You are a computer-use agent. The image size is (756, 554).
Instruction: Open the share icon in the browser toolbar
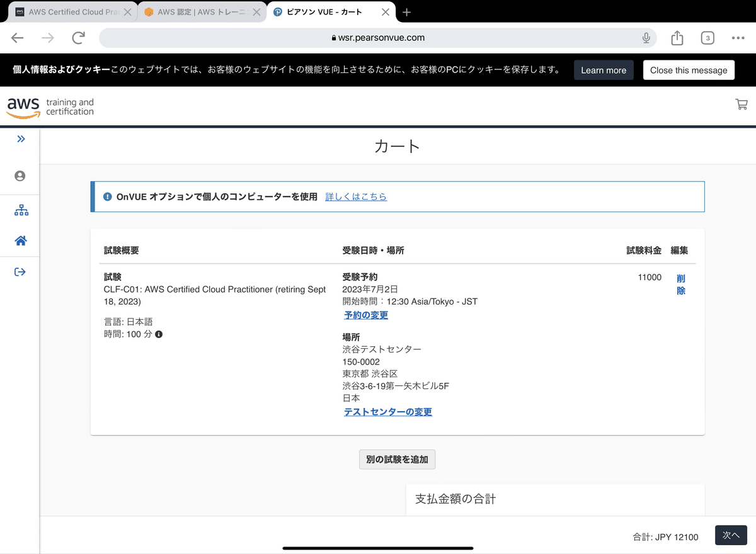(x=677, y=38)
